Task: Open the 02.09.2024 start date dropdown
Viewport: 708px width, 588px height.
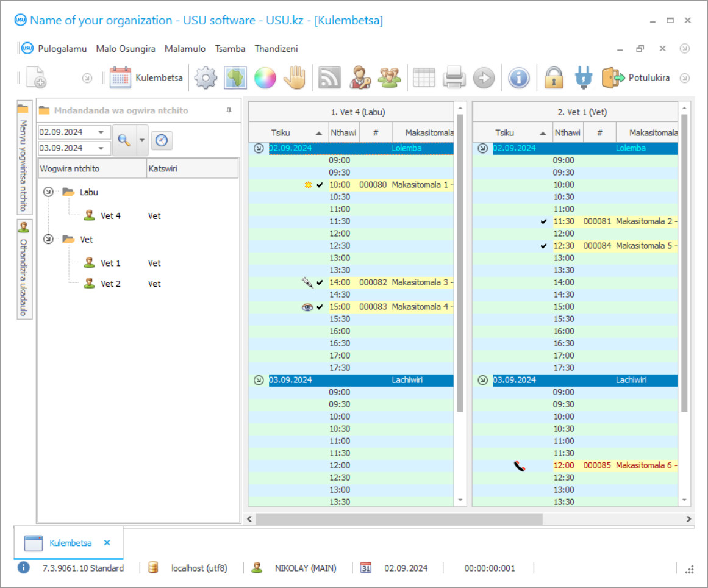Action: (100, 132)
